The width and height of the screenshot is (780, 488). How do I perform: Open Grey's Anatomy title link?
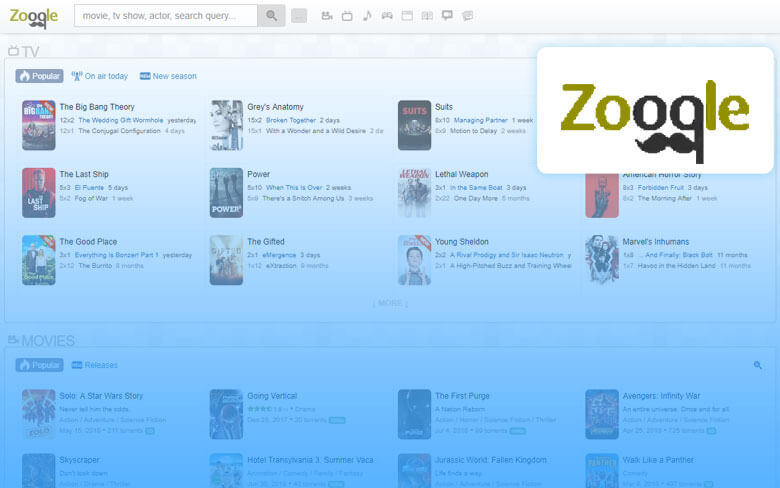[276, 107]
